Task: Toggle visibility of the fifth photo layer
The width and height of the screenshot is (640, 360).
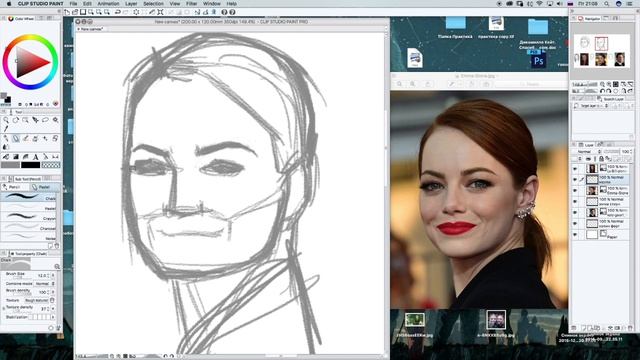Action: (x=575, y=213)
